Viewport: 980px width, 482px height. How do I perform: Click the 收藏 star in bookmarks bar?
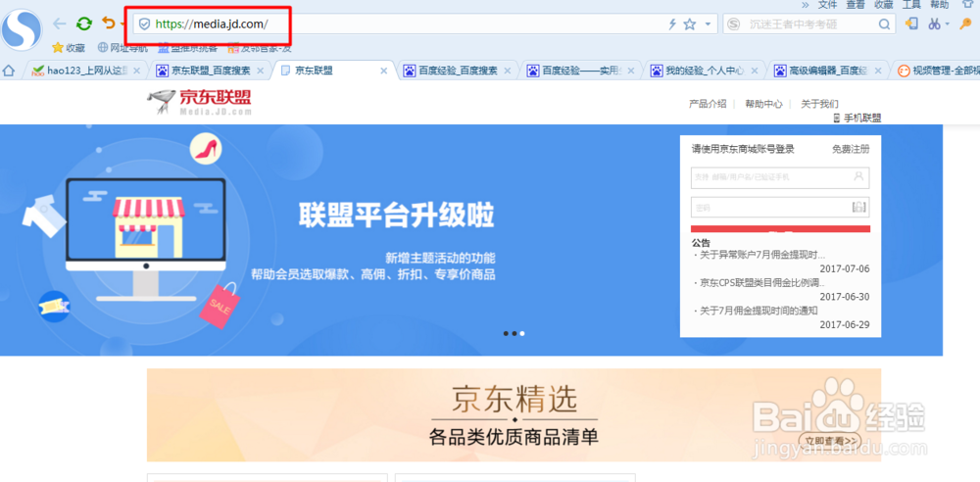click(69, 47)
